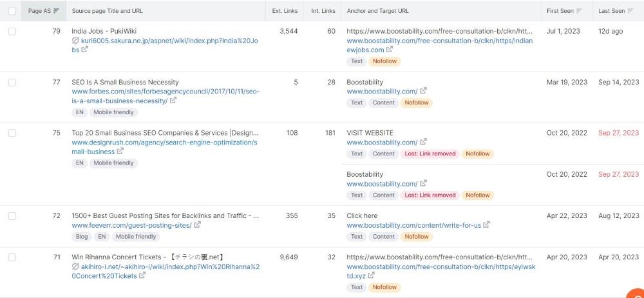Open the feeverr.com guest-posting-sites link
The height and width of the screenshot is (298, 644).
click(131, 225)
